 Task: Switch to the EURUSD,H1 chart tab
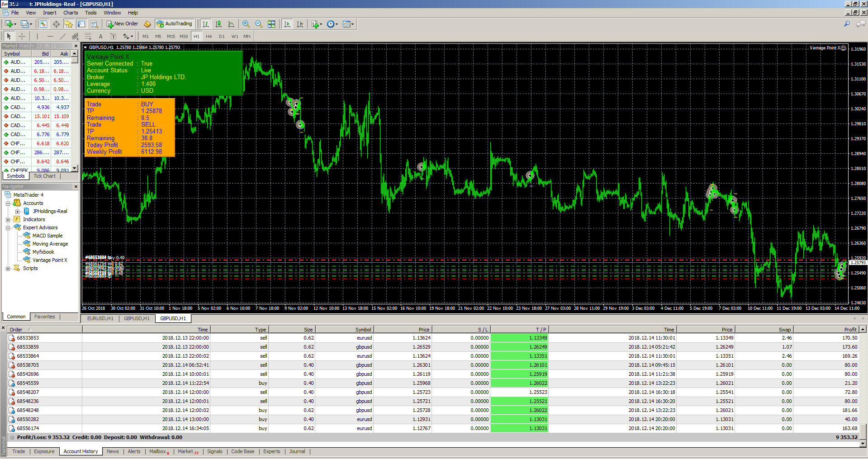100,318
